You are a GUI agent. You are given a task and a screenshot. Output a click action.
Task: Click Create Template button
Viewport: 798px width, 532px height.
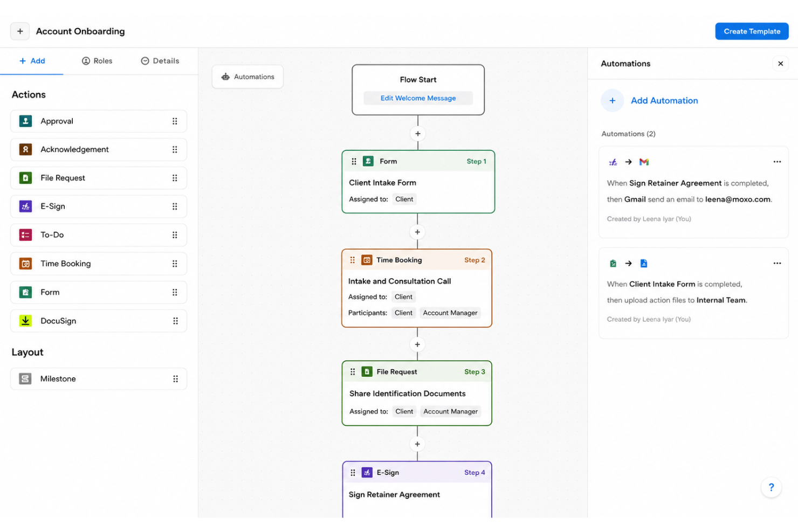pyautogui.click(x=752, y=31)
